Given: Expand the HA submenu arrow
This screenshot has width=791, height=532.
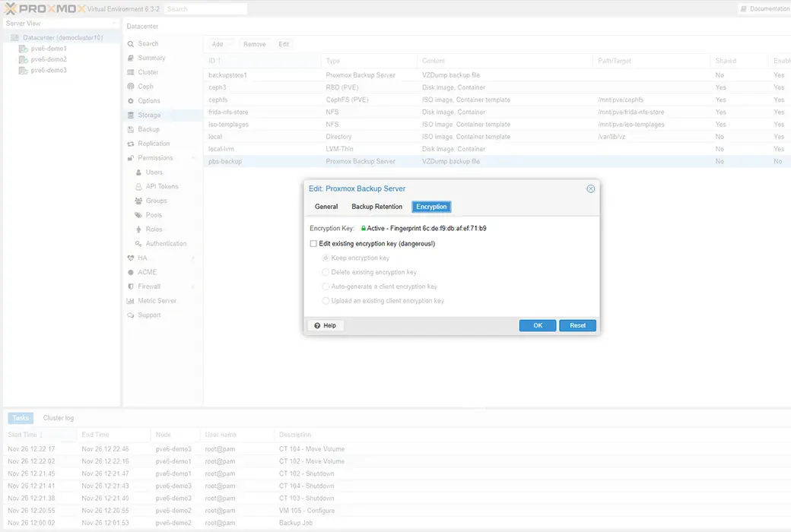Looking at the screenshot, I should coord(193,258).
